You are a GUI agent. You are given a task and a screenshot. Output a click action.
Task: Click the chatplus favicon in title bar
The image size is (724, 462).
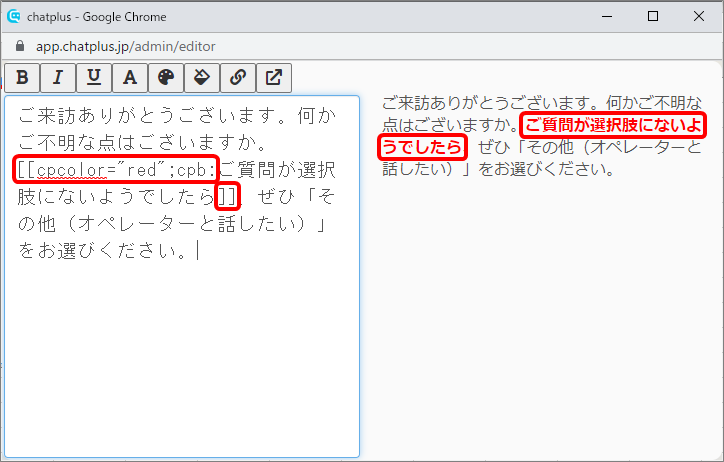[14, 17]
